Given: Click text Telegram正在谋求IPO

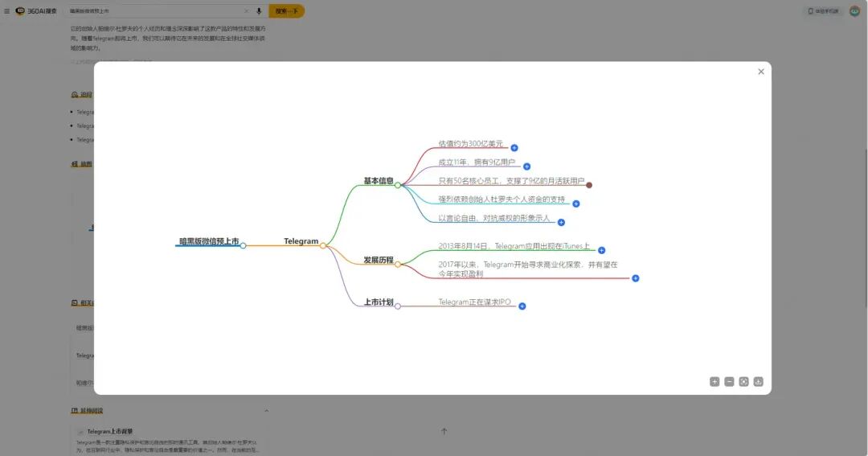Looking at the screenshot, I should [x=474, y=302].
